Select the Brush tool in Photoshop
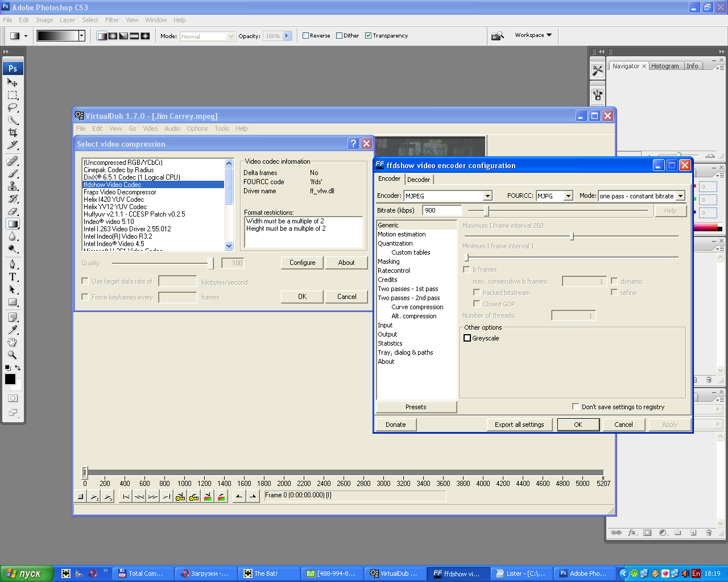Screen dimensions: 728x582 pos(13,173)
